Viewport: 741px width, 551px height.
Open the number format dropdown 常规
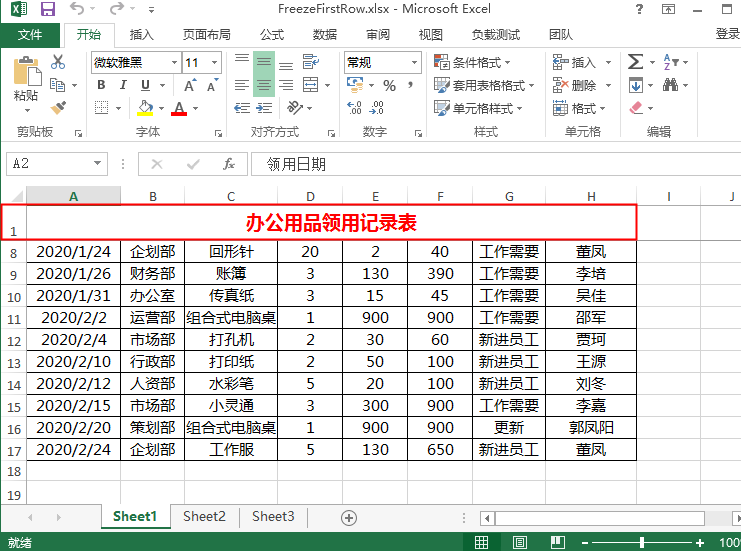414,62
